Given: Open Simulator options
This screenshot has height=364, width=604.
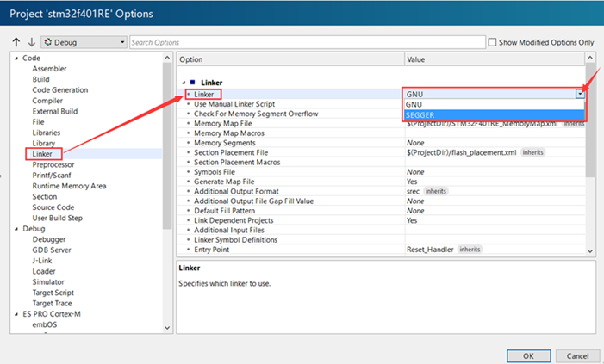Looking at the screenshot, I should point(48,282).
